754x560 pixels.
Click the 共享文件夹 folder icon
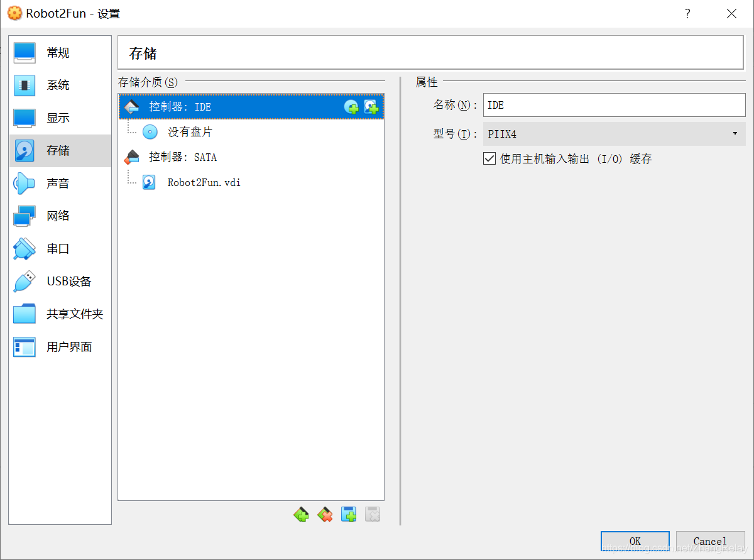point(25,314)
